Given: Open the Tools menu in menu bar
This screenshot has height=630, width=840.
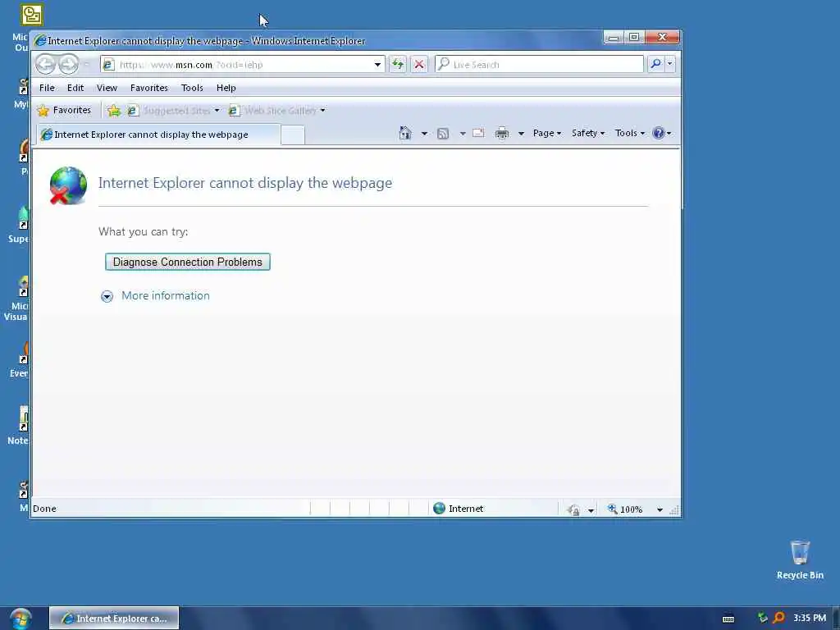Looking at the screenshot, I should pos(192,88).
